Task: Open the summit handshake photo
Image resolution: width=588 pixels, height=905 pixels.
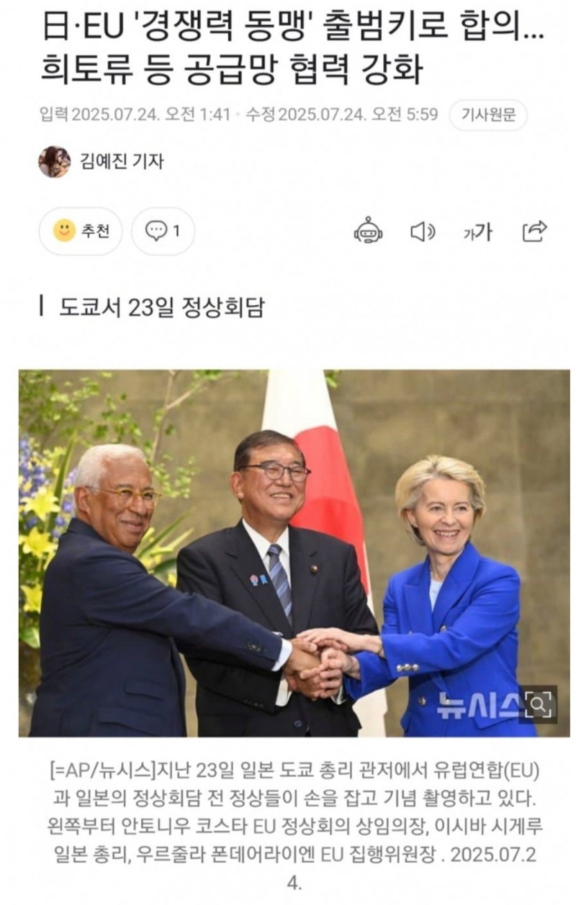Action: (x=294, y=553)
